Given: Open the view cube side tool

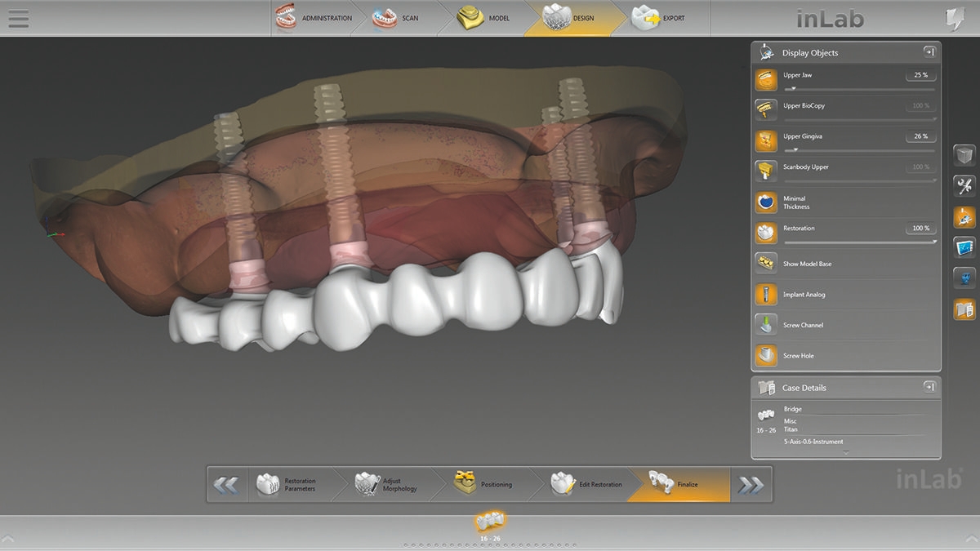Looking at the screenshot, I should point(964,155).
